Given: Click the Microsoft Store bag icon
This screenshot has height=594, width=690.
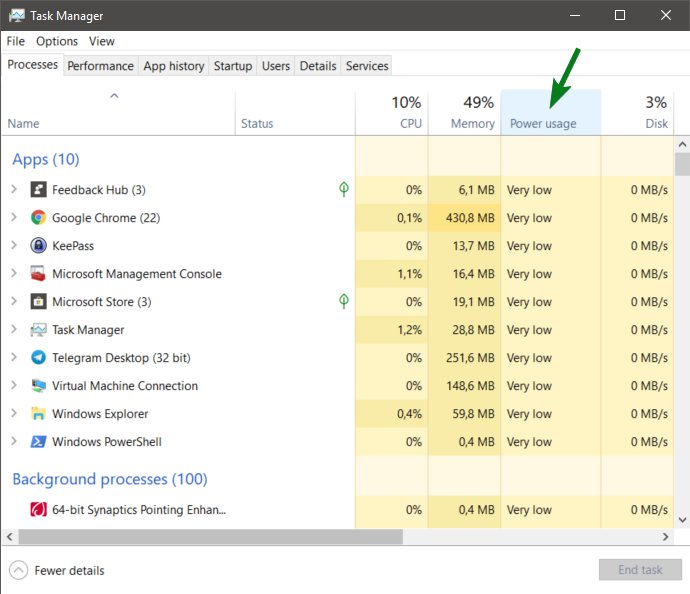Looking at the screenshot, I should coord(38,301).
